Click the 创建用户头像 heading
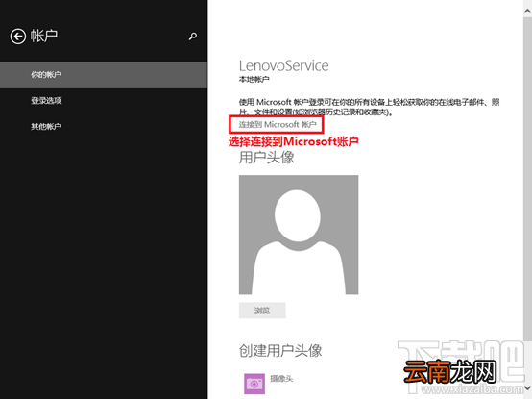 (280, 351)
